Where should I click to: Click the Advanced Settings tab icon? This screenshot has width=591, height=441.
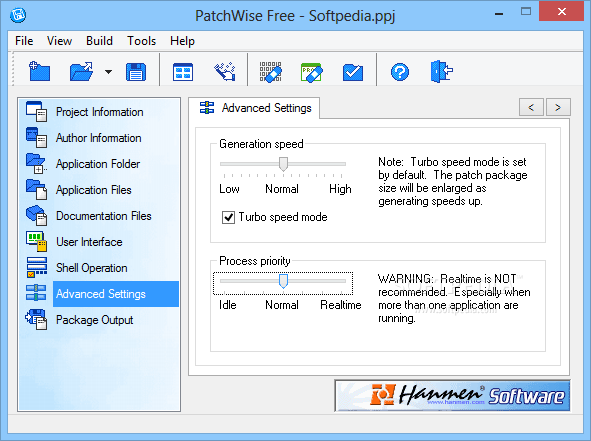[207, 107]
